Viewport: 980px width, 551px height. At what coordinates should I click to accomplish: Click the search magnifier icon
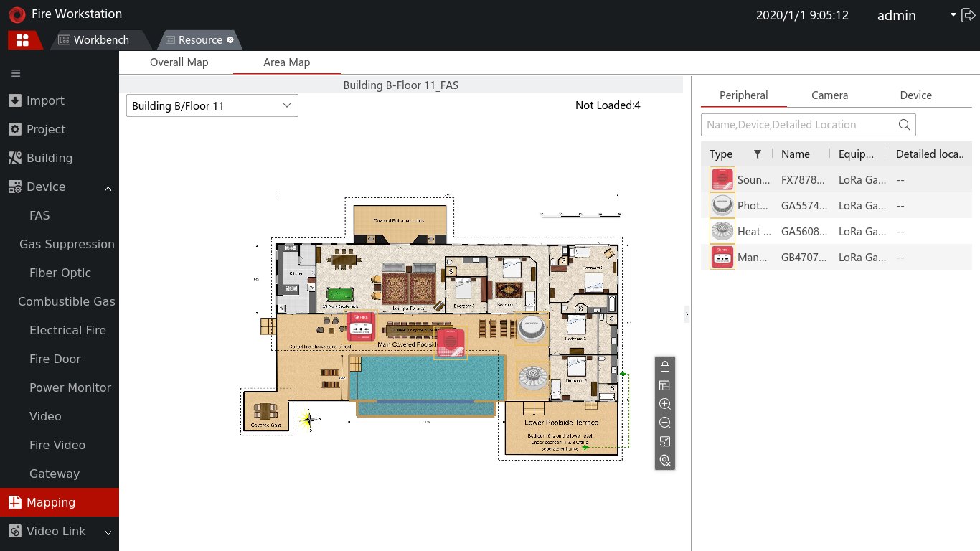(x=905, y=125)
